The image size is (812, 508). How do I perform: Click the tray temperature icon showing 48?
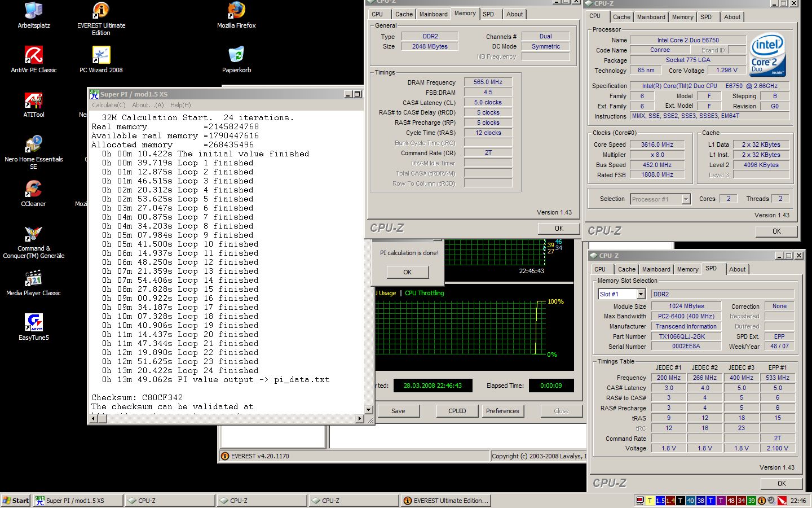tap(731, 501)
